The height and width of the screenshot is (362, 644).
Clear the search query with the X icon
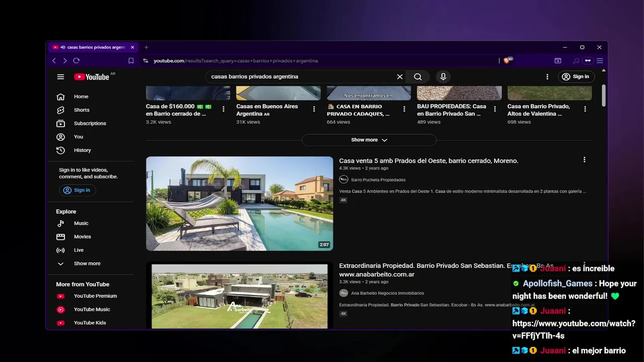pyautogui.click(x=399, y=77)
